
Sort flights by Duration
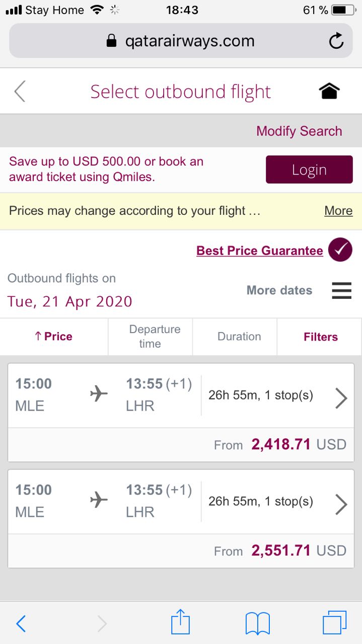coord(239,337)
